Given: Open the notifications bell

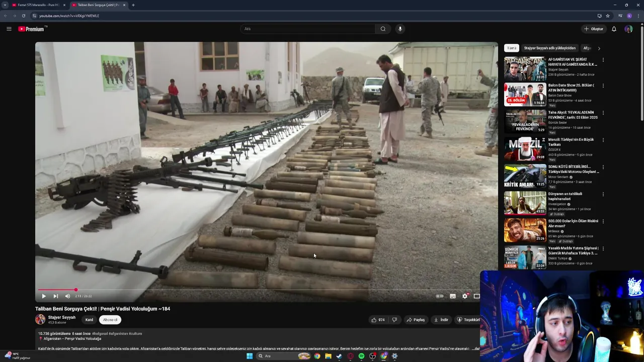Looking at the screenshot, I should tap(614, 29).
